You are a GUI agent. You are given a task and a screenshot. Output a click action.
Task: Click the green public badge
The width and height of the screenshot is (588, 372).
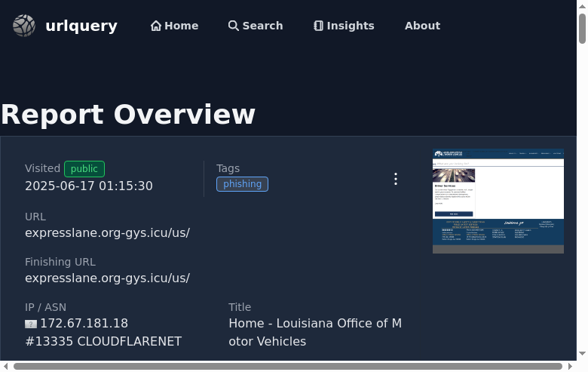(84, 169)
